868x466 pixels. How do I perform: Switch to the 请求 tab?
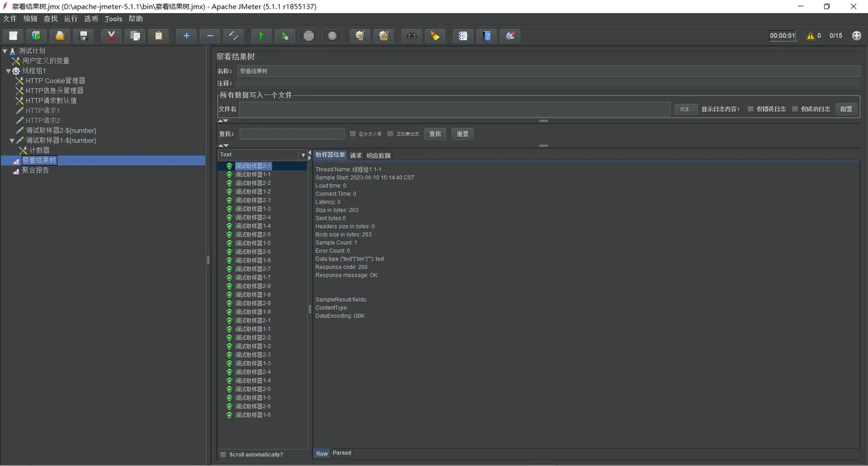pyautogui.click(x=356, y=156)
